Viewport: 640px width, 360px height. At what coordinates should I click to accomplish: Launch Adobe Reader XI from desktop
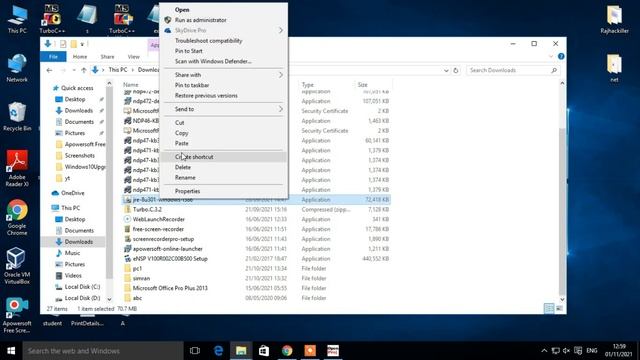17,169
